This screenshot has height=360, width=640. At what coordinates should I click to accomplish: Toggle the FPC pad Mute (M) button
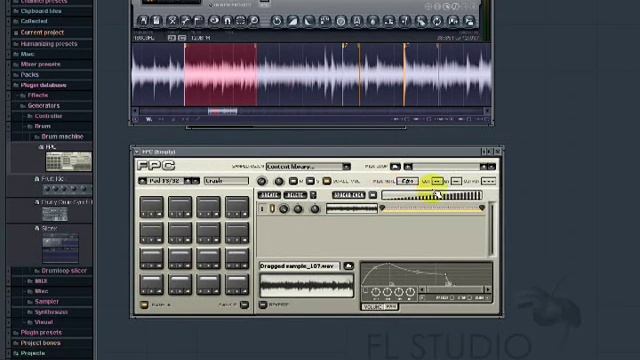click(293, 181)
